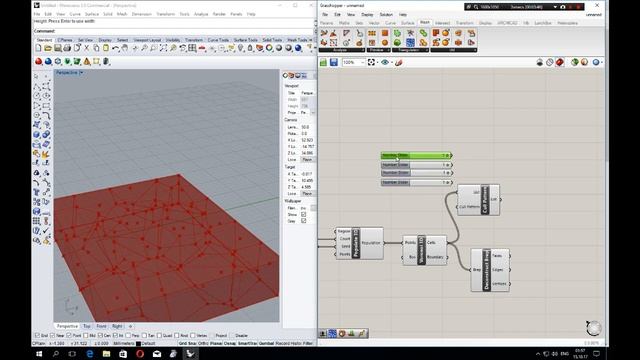The height and width of the screenshot is (360, 640).
Task: Toggle Gumball in Rhino status bar
Action: click(266, 344)
